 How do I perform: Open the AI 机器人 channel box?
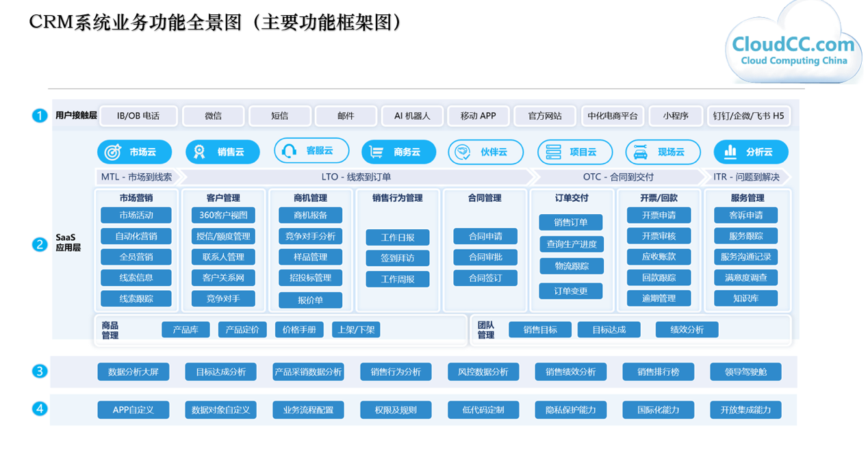[412, 116]
